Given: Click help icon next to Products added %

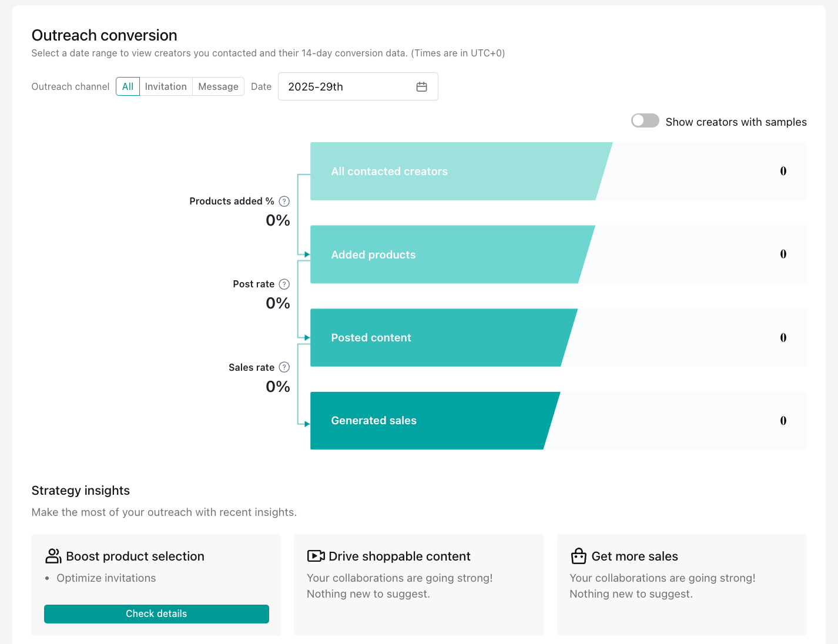Looking at the screenshot, I should (284, 202).
